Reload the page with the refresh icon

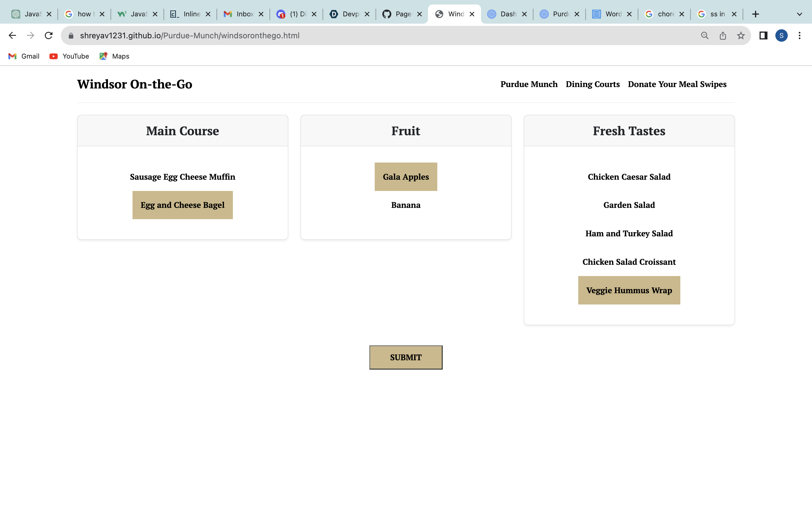pyautogui.click(x=49, y=35)
